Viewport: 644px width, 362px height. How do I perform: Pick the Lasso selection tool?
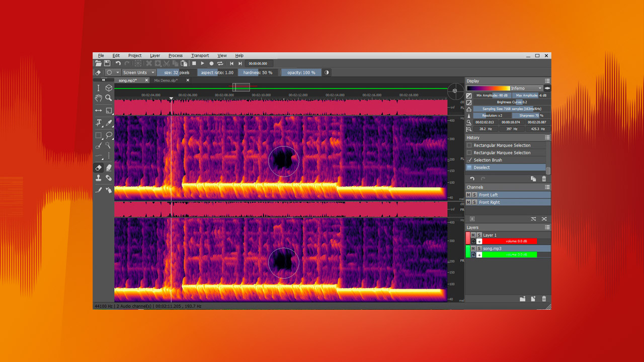pyautogui.click(x=108, y=134)
